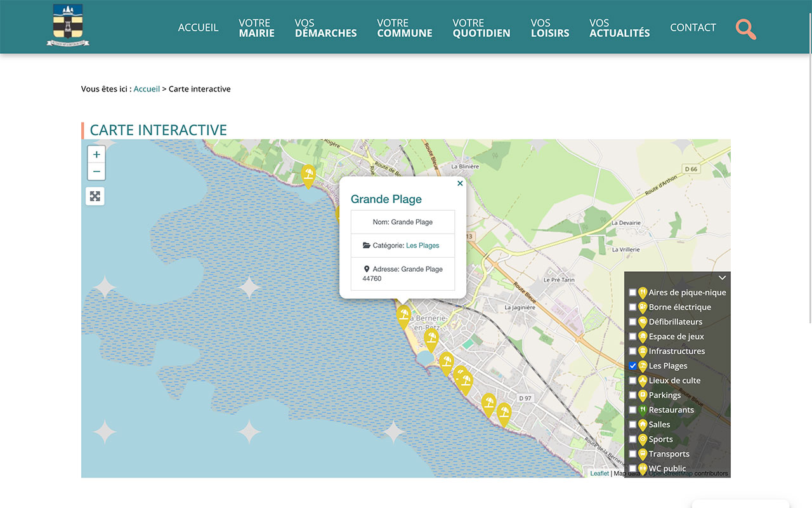Viewport: 812px width, 508px height.
Task: Select the southernmost beach marker on the coast
Action: coord(504,414)
